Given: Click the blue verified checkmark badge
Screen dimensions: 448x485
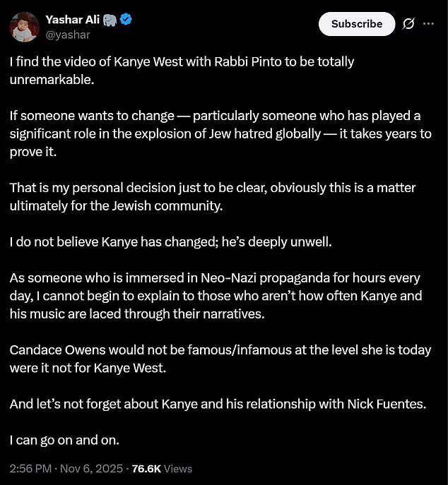Looking at the screenshot, I should pyautogui.click(x=126, y=20).
